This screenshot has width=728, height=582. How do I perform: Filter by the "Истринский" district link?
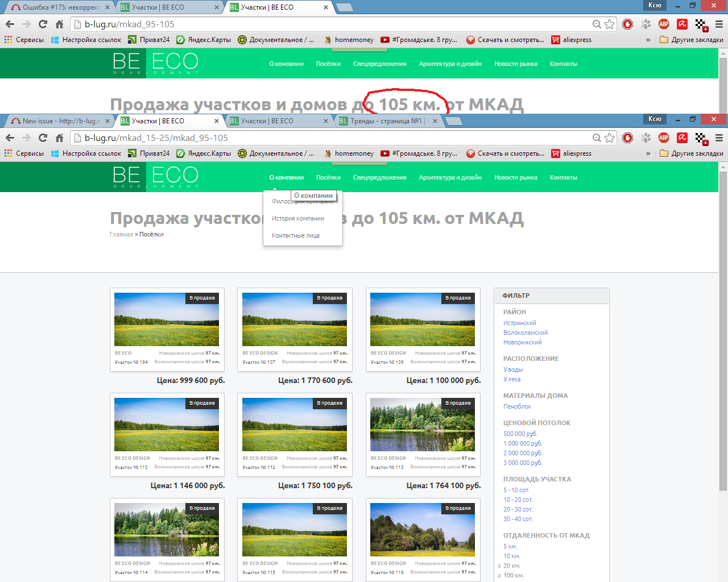pyautogui.click(x=519, y=323)
